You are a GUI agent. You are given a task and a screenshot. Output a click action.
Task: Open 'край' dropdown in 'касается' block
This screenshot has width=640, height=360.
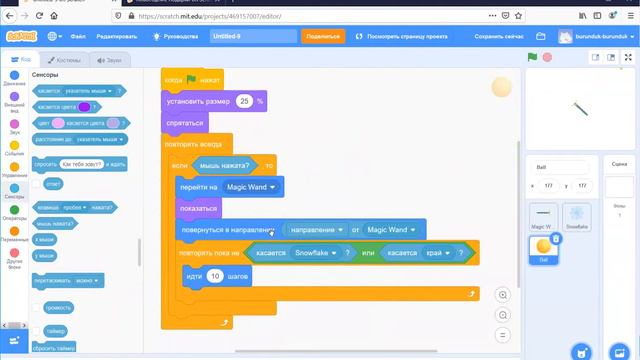click(x=438, y=253)
